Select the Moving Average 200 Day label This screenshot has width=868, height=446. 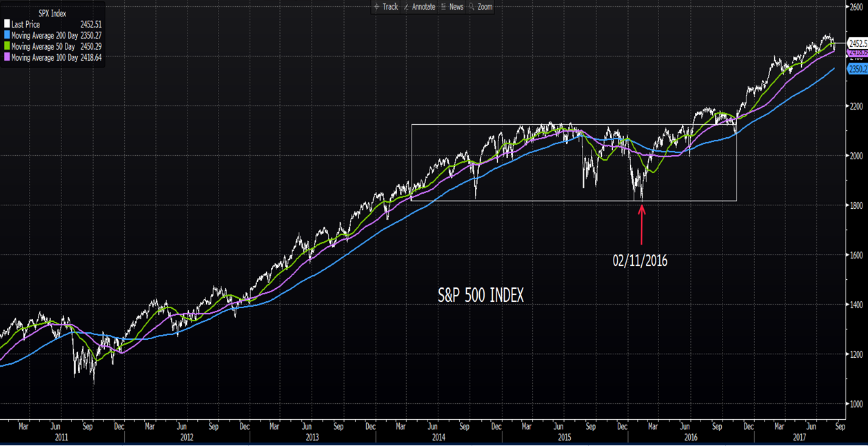tap(44, 35)
